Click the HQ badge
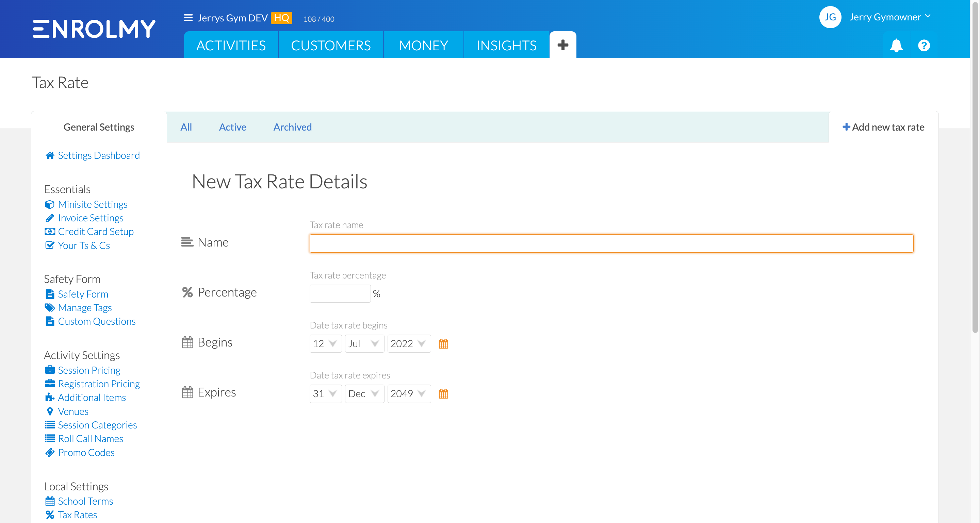The height and width of the screenshot is (523, 980). [x=281, y=18]
